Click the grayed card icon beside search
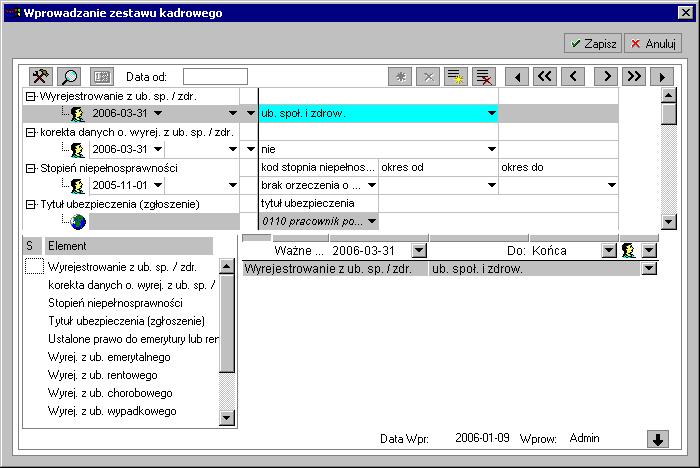 (x=102, y=77)
